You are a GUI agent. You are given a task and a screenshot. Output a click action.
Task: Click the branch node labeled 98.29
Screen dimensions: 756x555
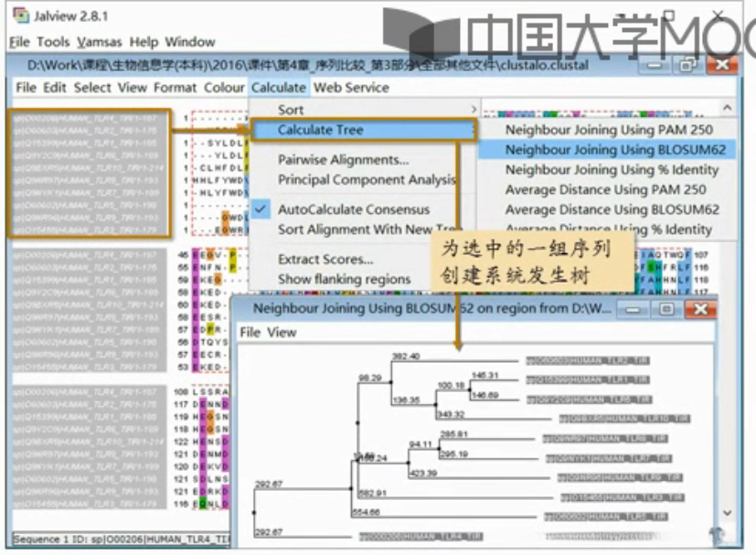pos(391,382)
